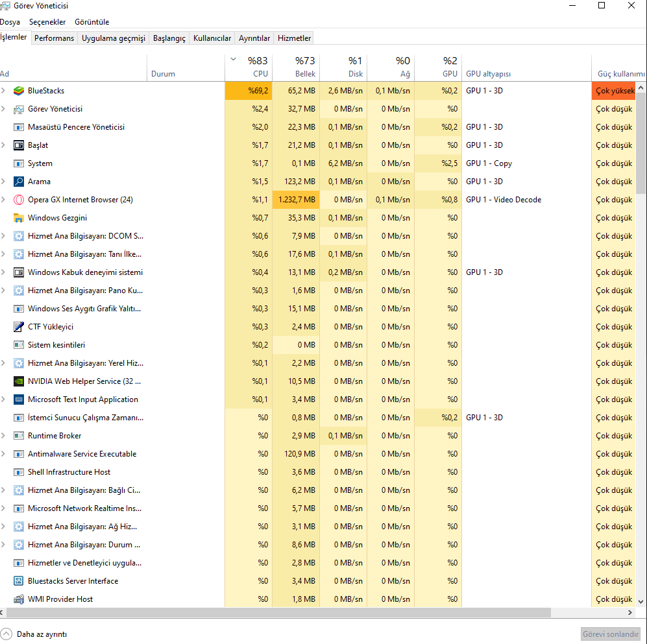Click the Hizmet Ana Bilgisayarı: DCOM gear icon

19,236
